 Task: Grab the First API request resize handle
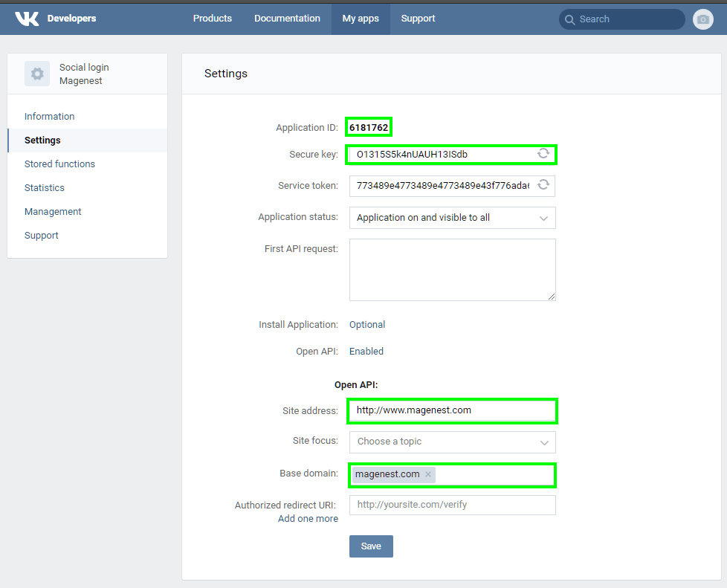tap(552, 297)
